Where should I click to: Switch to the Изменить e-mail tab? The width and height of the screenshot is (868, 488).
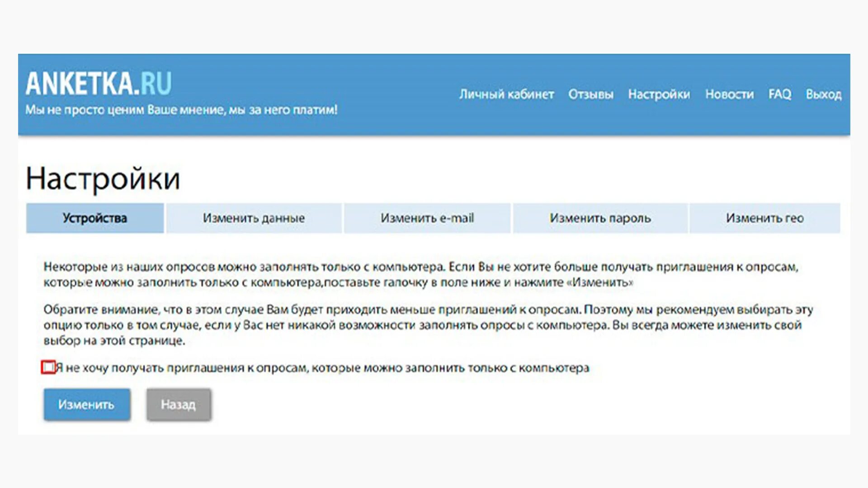(x=427, y=218)
